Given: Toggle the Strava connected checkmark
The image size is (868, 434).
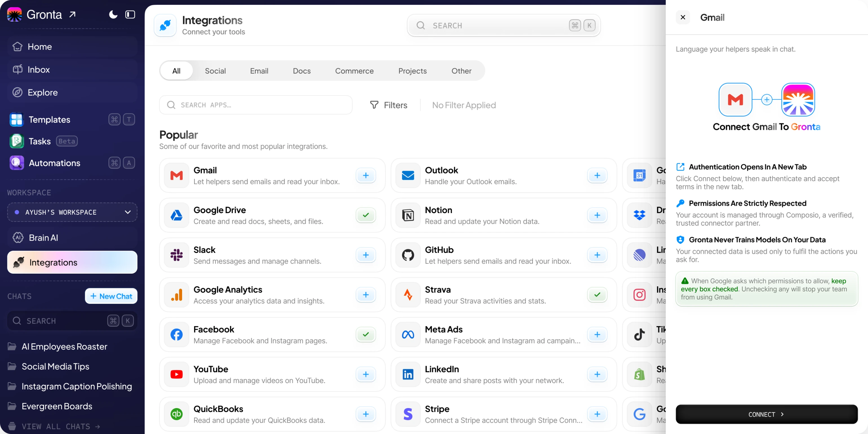Looking at the screenshot, I should [x=597, y=294].
